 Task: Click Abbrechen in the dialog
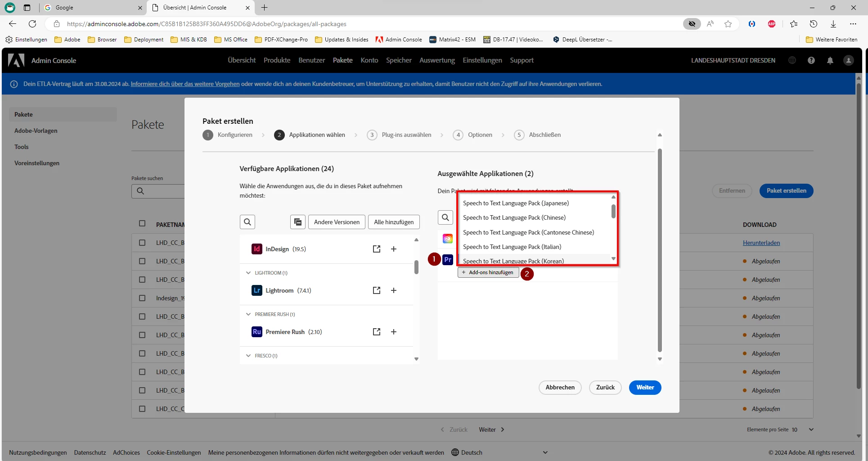560,387
